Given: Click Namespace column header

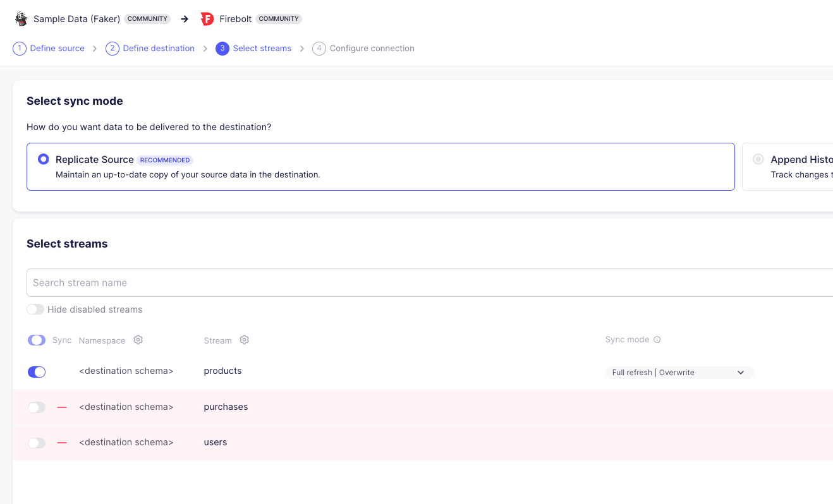Looking at the screenshot, I should point(102,340).
